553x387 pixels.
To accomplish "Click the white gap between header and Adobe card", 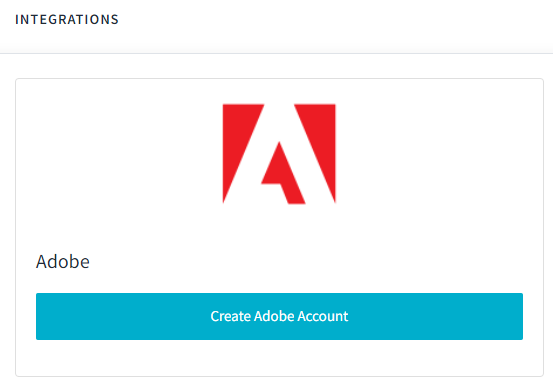I will click(279, 66).
